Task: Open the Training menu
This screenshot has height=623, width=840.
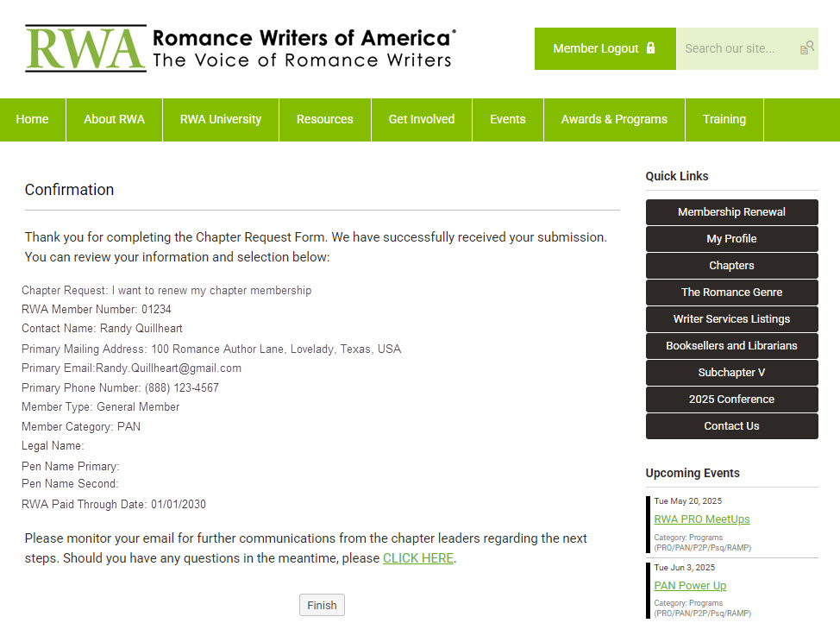Action: (x=724, y=120)
